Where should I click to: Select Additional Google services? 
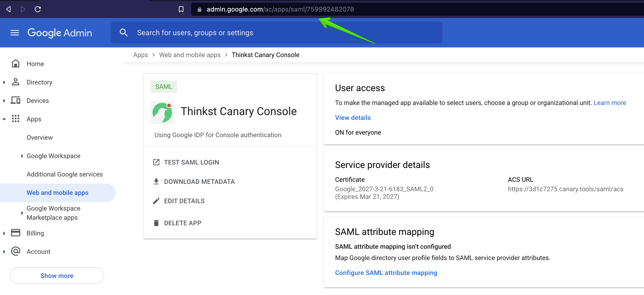click(65, 174)
